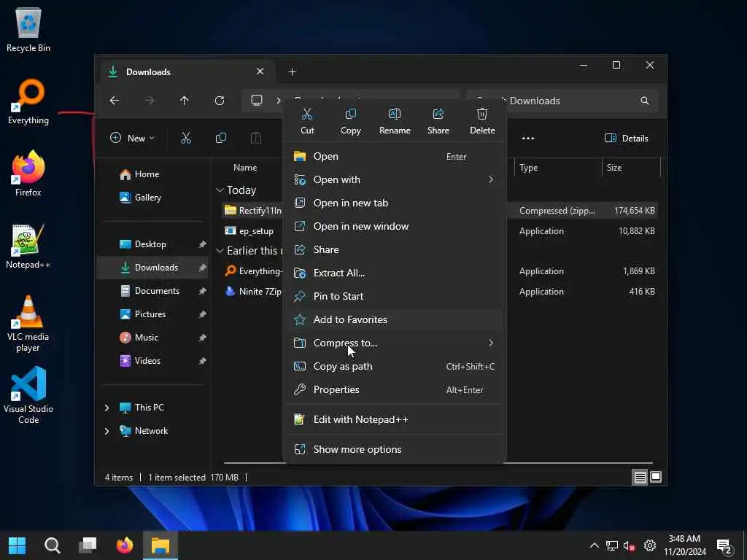Choose Open from context menu
747x560 pixels.
tap(395, 156)
